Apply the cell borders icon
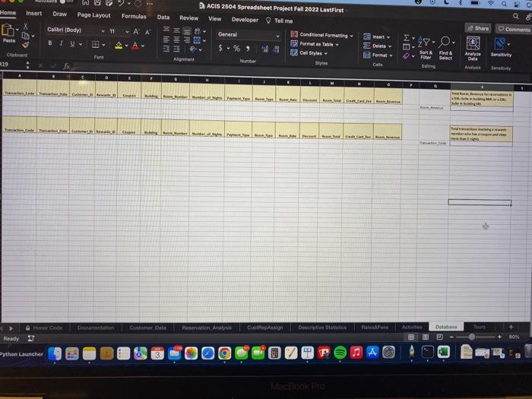Viewport: 532px width, 399px height. 96,44
